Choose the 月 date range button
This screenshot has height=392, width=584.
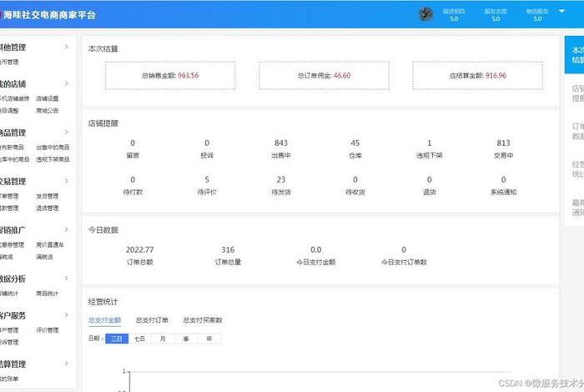tap(163, 339)
